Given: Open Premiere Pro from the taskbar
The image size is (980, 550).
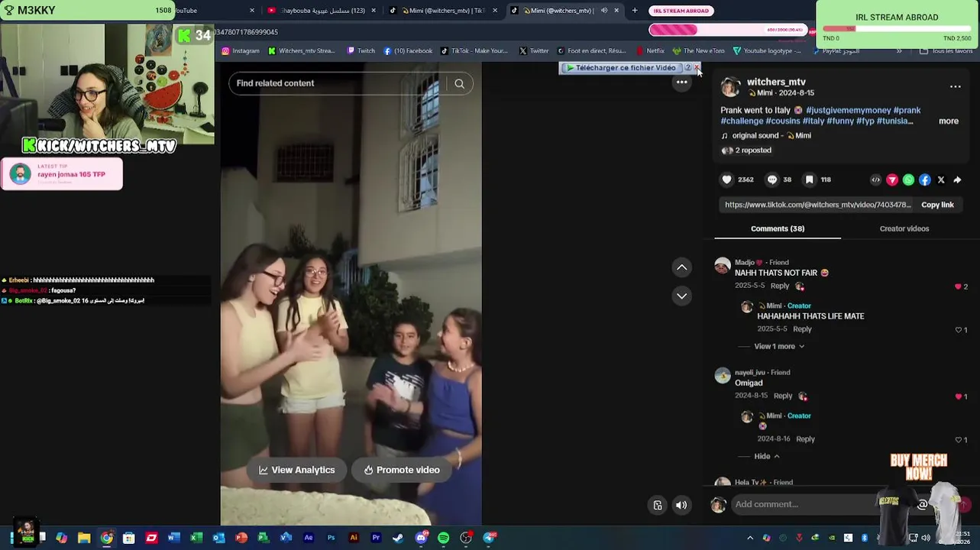Looking at the screenshot, I should click(376, 538).
